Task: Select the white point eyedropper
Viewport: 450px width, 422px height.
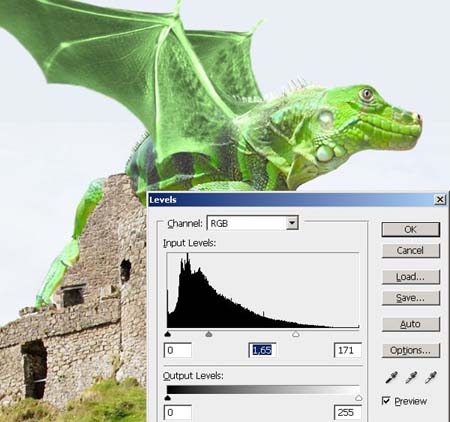Action: (431, 377)
